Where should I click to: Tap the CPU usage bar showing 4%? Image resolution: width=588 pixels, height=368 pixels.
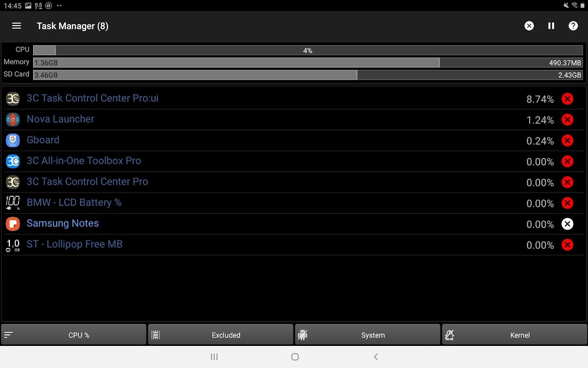308,50
